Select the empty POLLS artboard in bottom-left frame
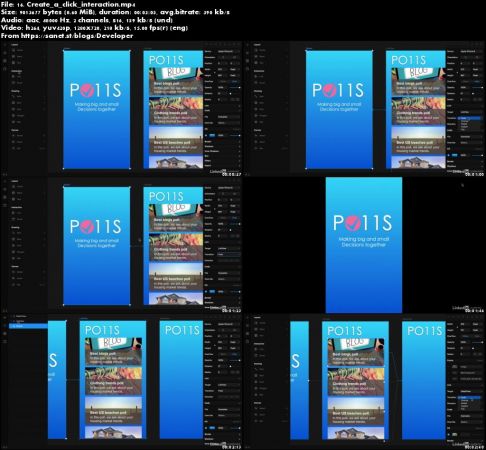This screenshot has width=486, height=450. 181,380
